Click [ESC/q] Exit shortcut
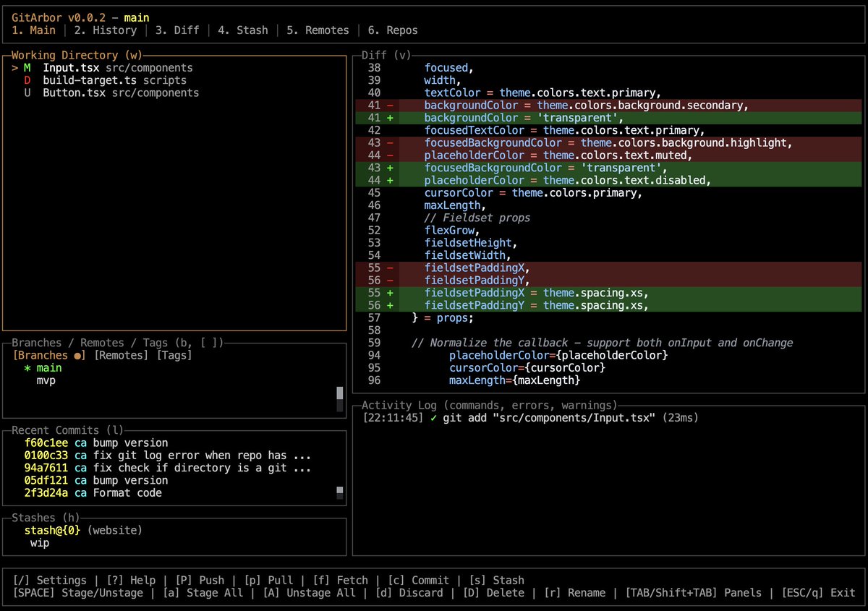 (x=817, y=593)
